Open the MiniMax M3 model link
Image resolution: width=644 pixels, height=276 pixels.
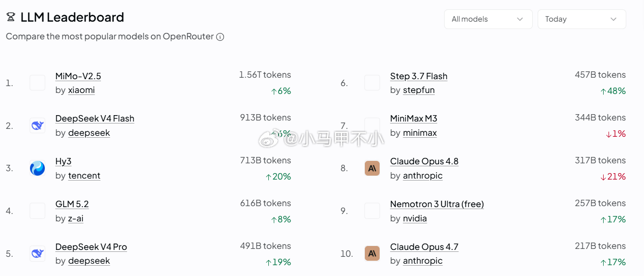(414, 119)
